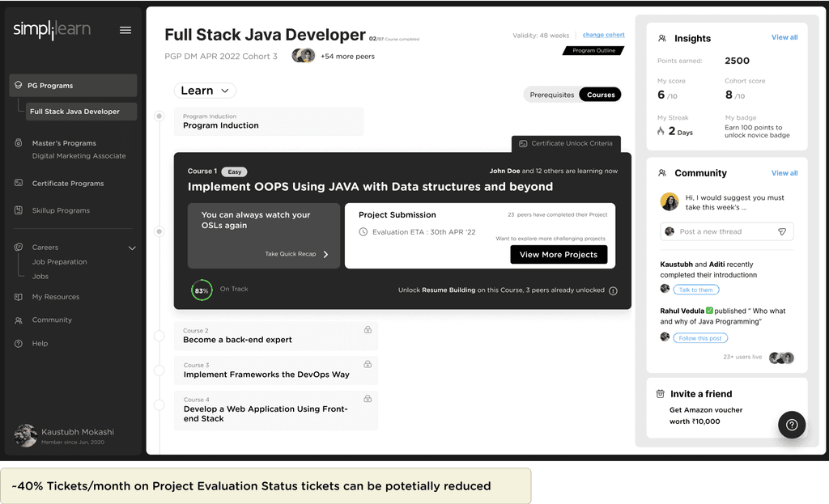Click the filter icon in new thread box

click(x=782, y=231)
